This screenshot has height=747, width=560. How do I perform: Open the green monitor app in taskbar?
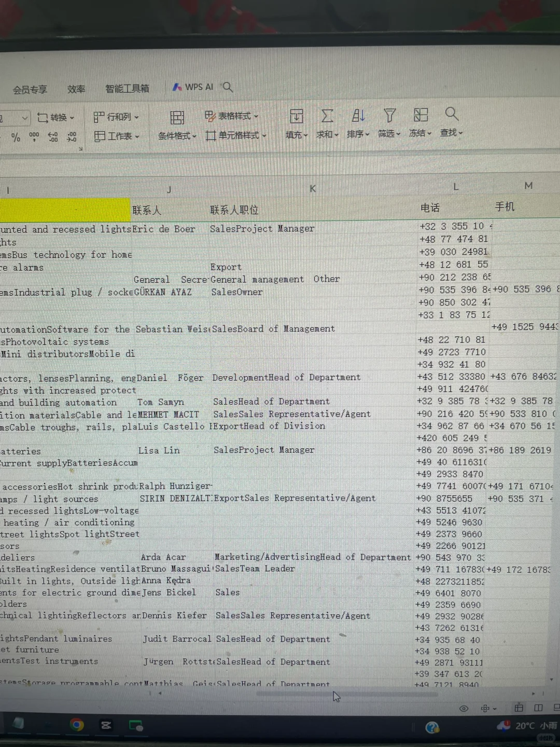[x=136, y=726]
